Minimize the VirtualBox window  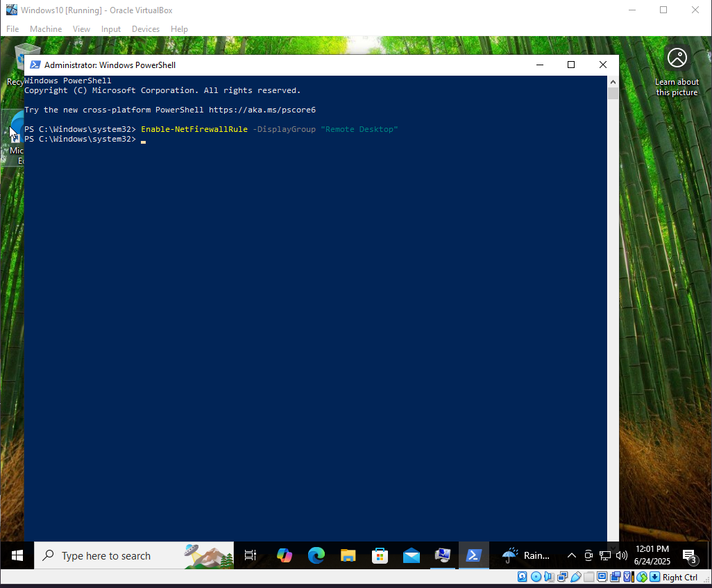632,10
